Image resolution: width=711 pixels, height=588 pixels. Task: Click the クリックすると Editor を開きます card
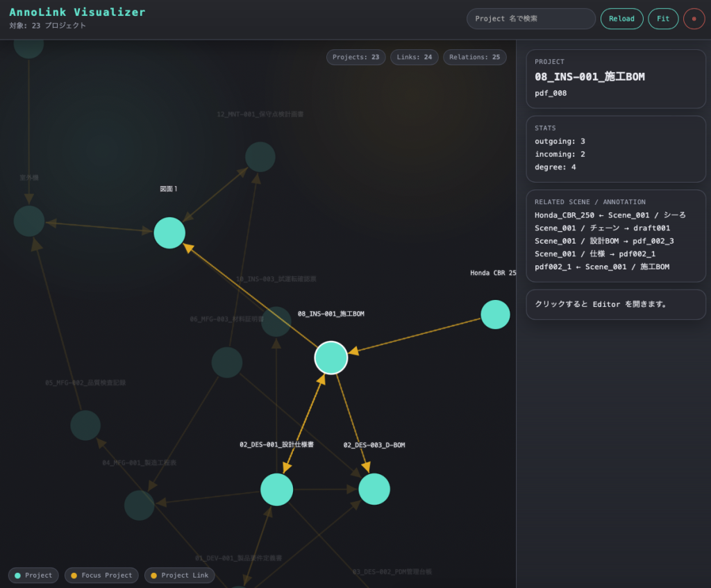coord(616,304)
